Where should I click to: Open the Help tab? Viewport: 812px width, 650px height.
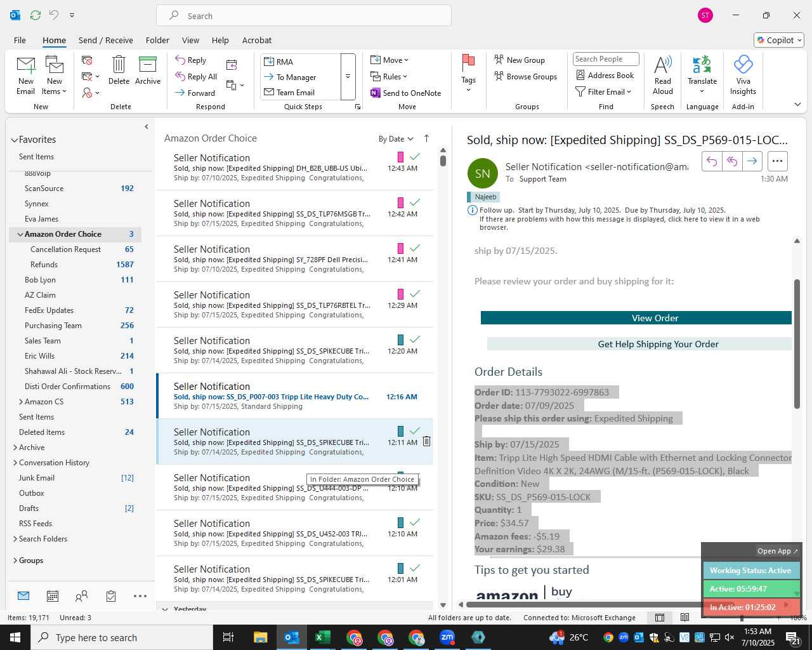pos(220,40)
